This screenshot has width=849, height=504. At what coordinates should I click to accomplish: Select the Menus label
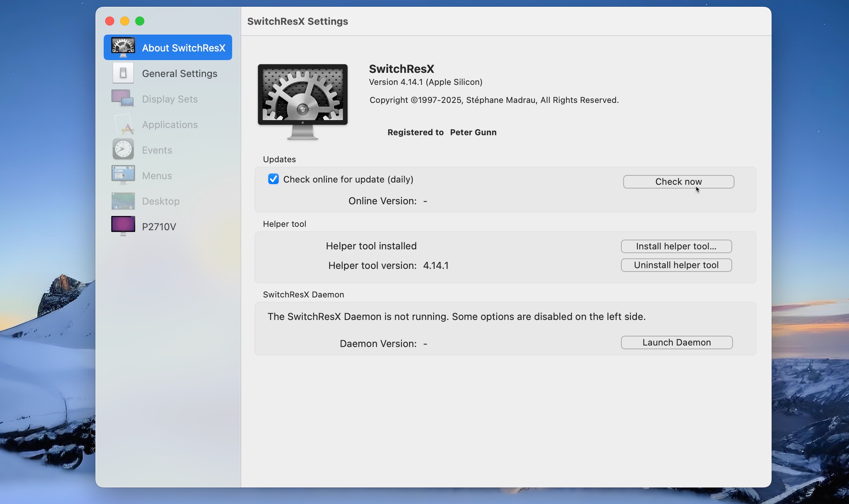[157, 176]
